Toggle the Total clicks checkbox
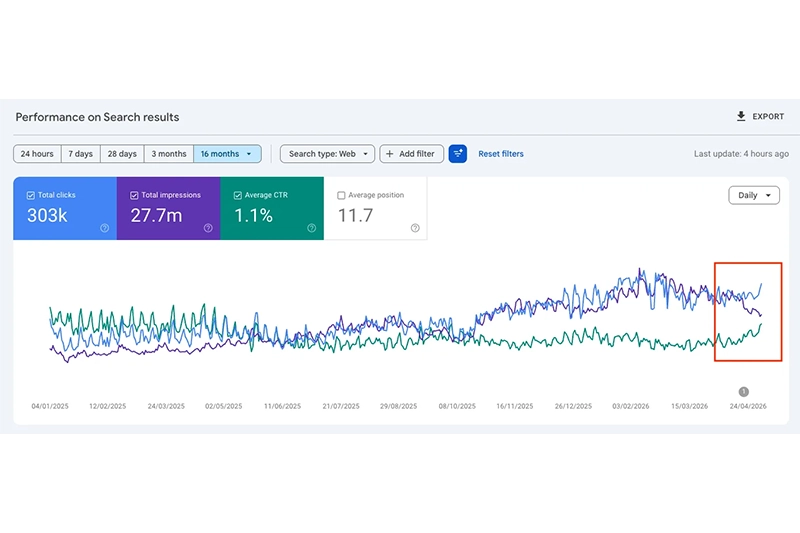800x533 pixels. tap(31, 195)
